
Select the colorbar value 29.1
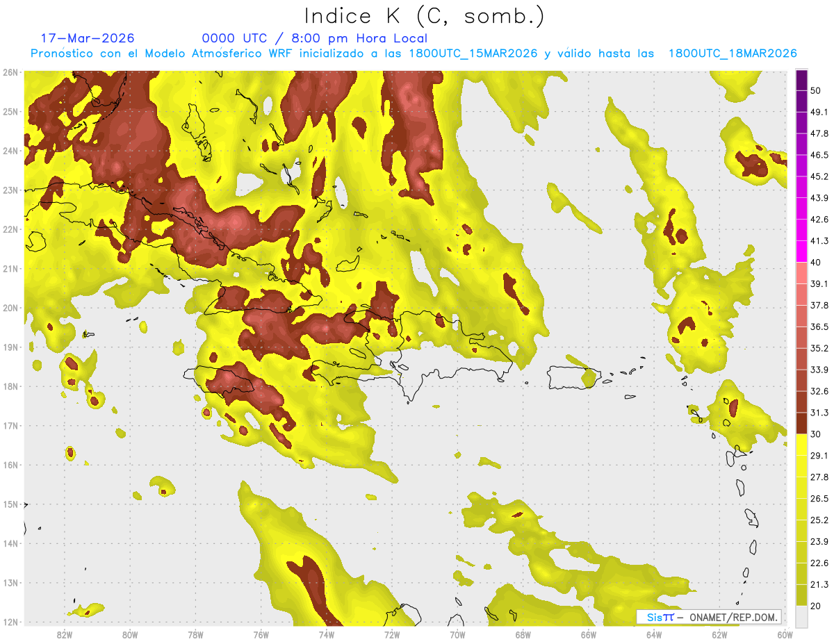pyautogui.click(x=819, y=456)
